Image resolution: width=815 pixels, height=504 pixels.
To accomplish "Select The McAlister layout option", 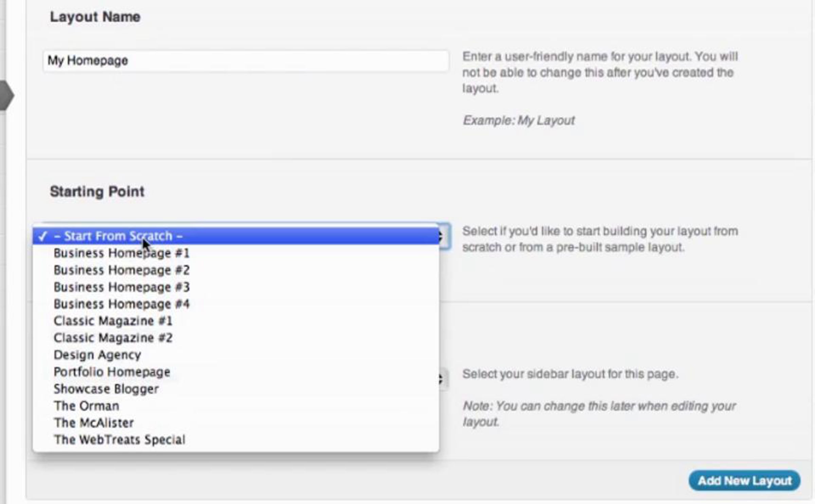I will click(x=236, y=423).
